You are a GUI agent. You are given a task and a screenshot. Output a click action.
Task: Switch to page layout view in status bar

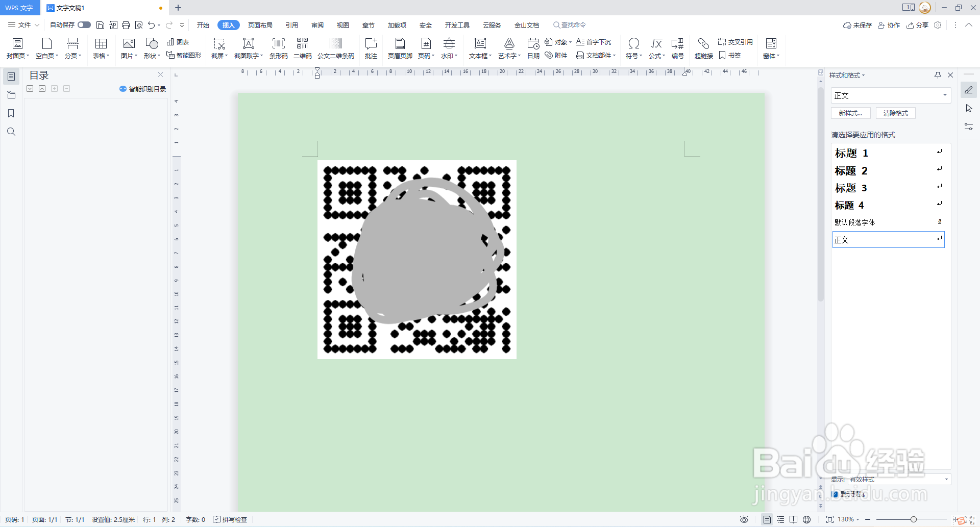[767, 519]
